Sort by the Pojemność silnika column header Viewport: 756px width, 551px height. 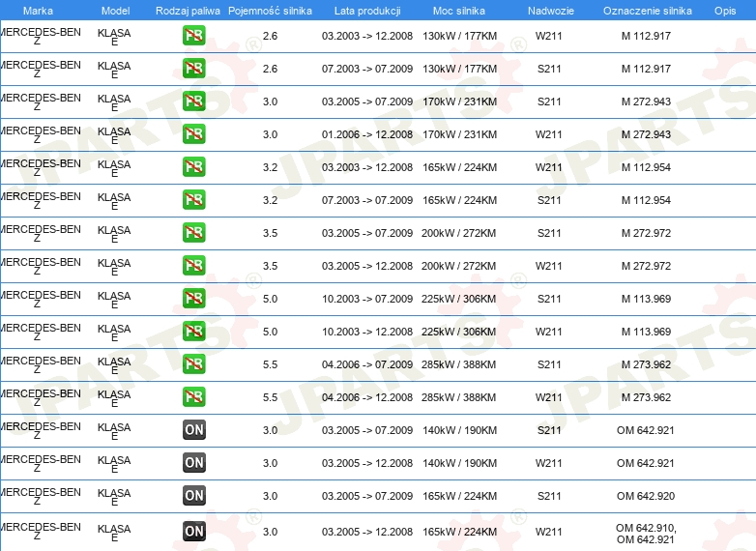270,11
